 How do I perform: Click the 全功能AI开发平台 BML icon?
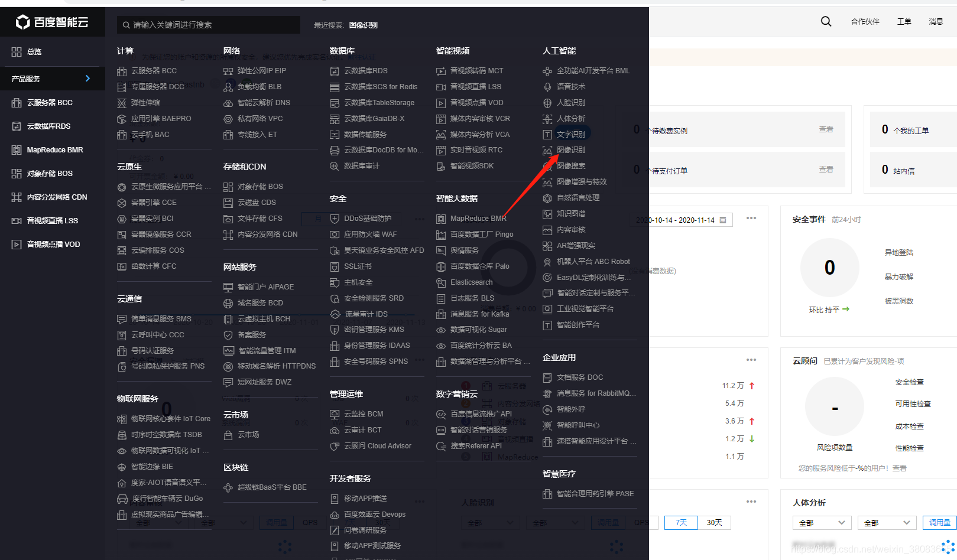(x=547, y=71)
